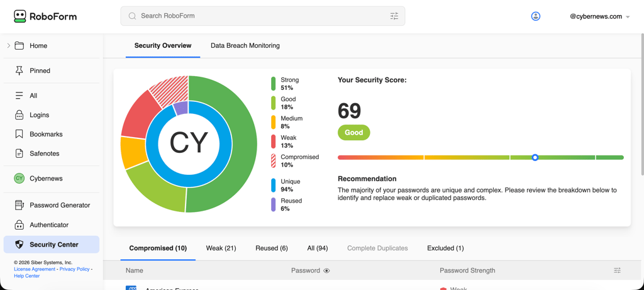Toggle password visibility eye icon
The width and height of the screenshot is (644, 290).
[326, 270]
